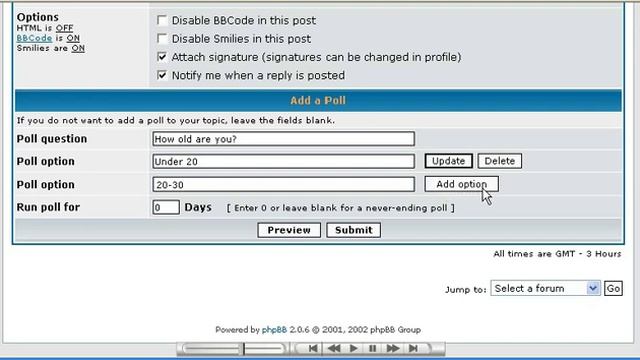Click Update for Under 20 option
Screen dimensions: 640x360
449,161
